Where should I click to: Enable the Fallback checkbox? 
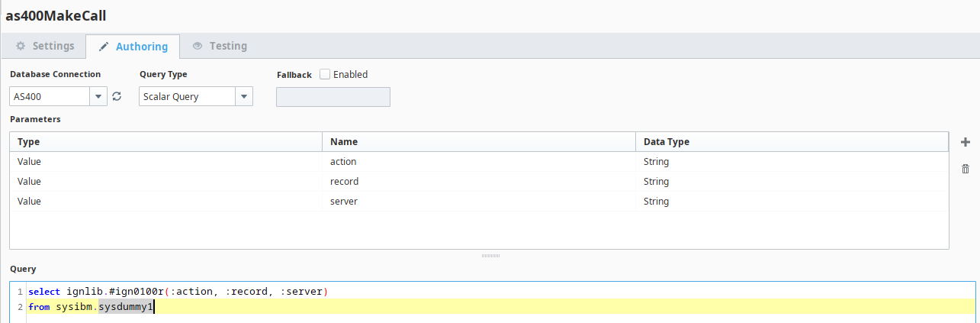click(325, 74)
